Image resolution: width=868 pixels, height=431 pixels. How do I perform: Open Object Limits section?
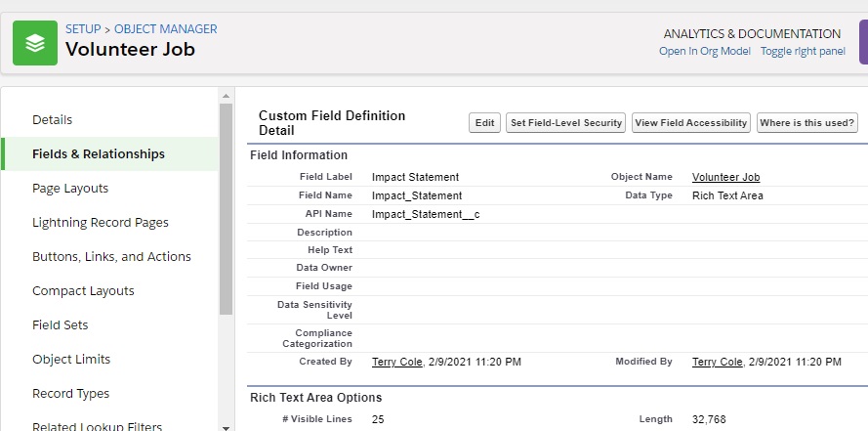pyautogui.click(x=71, y=359)
